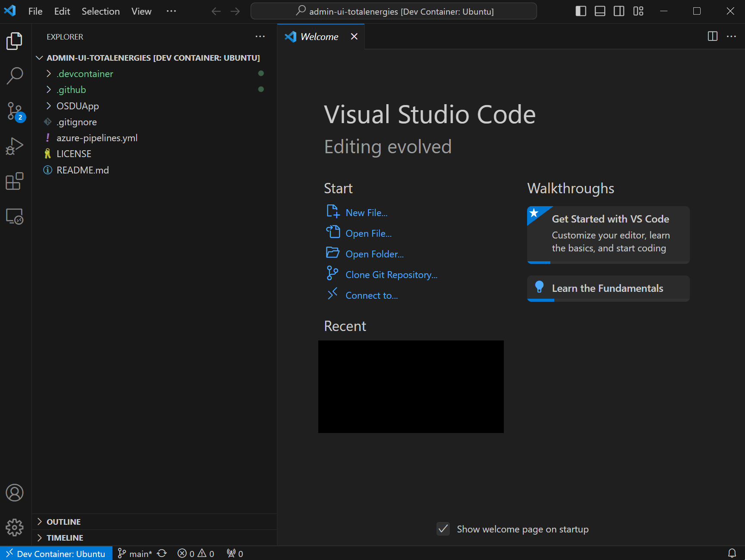Image resolution: width=745 pixels, height=560 pixels.
Task: Uncheck Show welcome page on startup
Action: (x=443, y=529)
